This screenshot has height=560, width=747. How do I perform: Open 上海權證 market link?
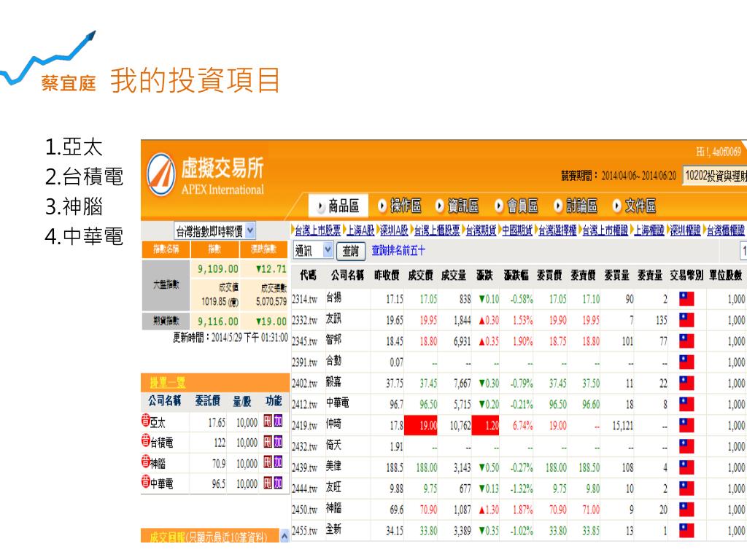point(649,230)
